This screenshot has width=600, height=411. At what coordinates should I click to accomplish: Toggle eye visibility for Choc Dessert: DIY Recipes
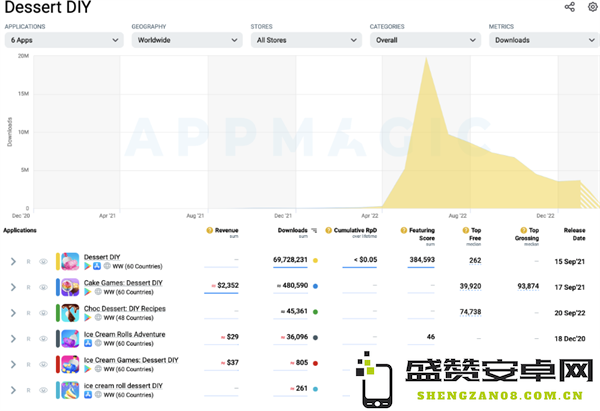coord(43,313)
